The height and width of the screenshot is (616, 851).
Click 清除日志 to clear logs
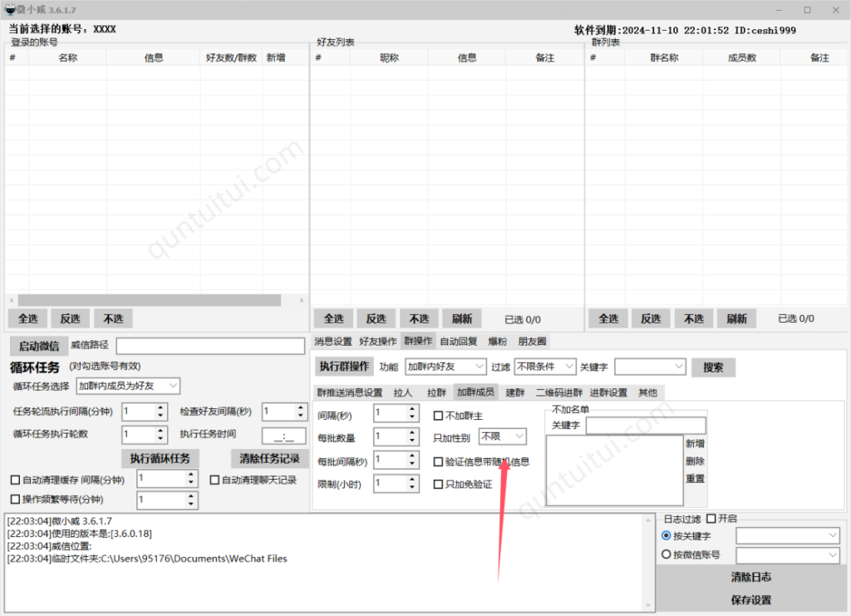750,576
